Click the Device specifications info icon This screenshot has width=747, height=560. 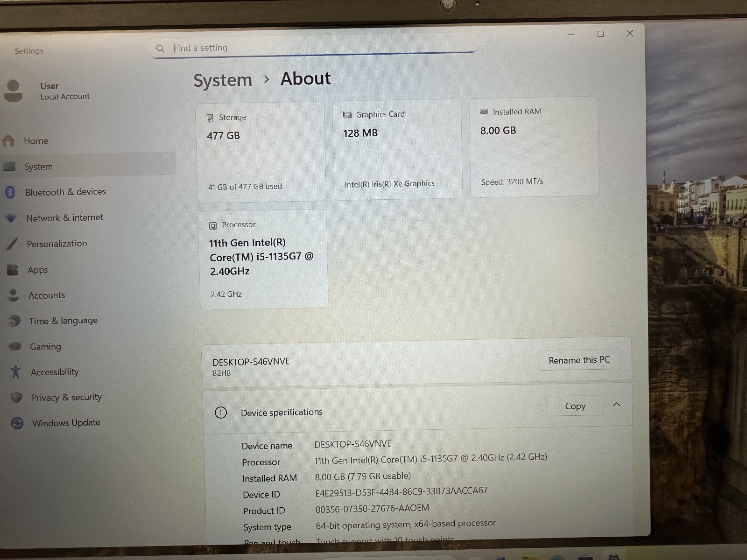coord(221,413)
